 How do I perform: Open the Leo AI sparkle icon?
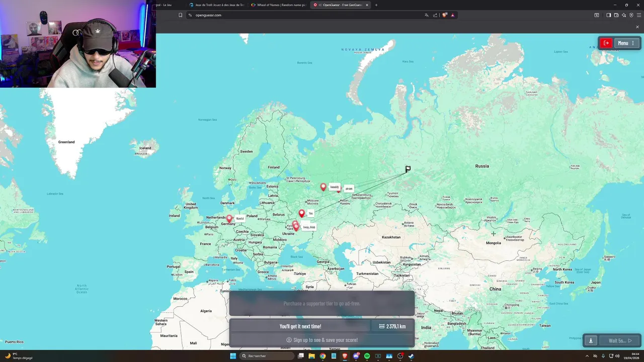[624, 15]
